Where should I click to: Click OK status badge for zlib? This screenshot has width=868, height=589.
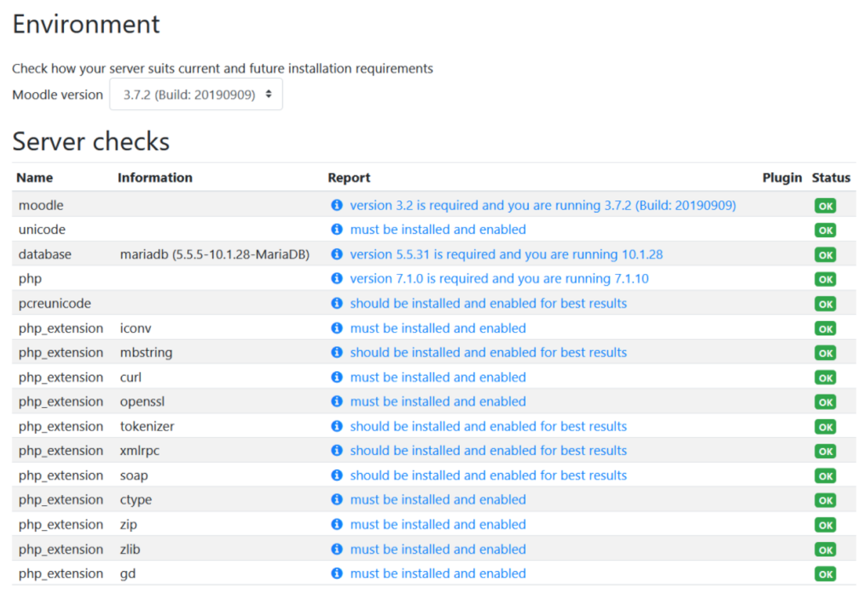(x=825, y=550)
